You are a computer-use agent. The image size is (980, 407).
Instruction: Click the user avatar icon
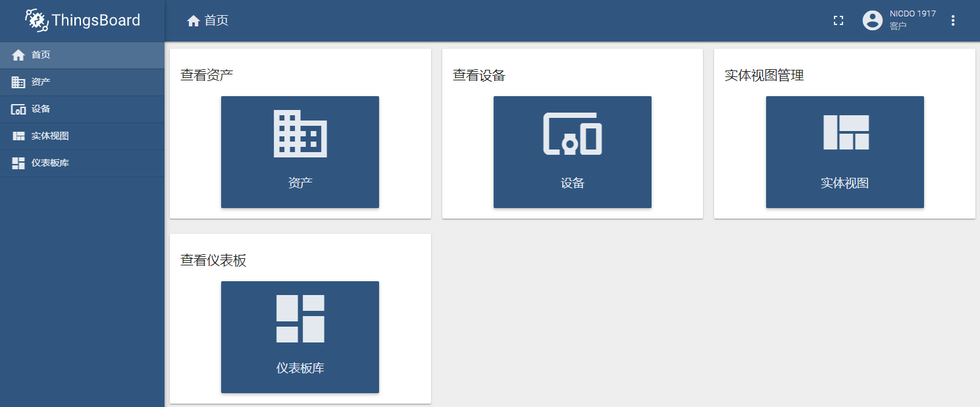pyautogui.click(x=873, y=20)
